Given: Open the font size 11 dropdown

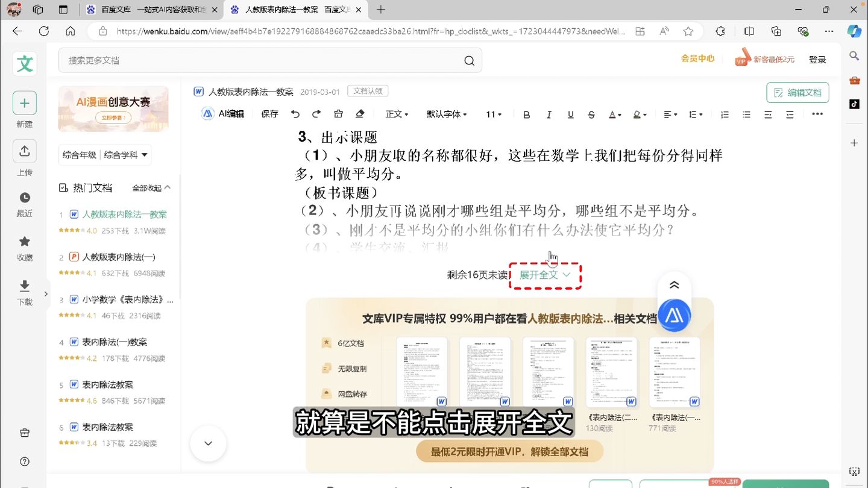Looking at the screenshot, I should click(x=494, y=114).
